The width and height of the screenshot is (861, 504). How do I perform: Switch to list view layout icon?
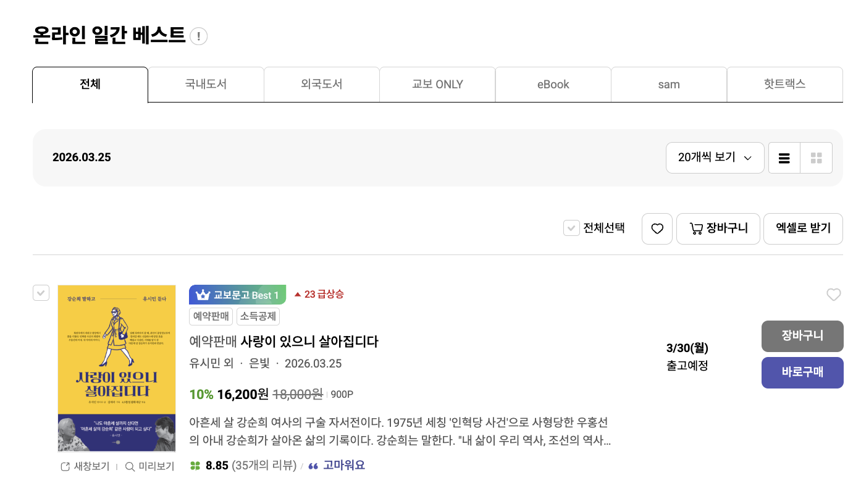pyautogui.click(x=784, y=158)
